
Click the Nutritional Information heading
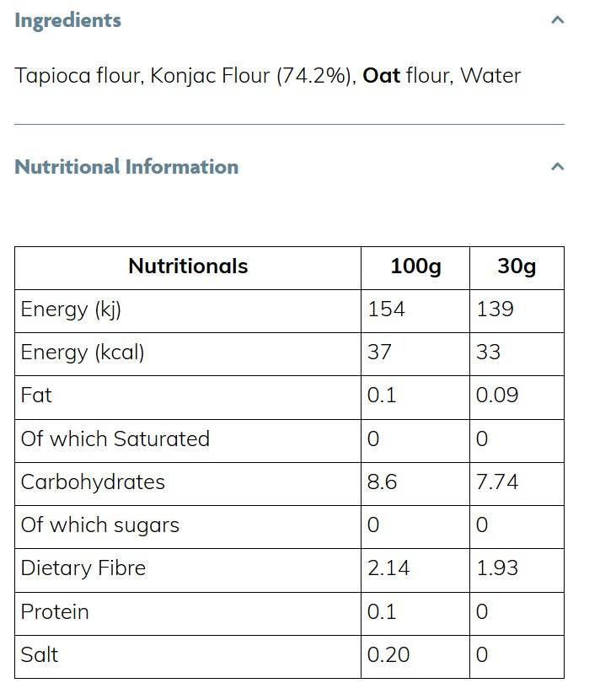tap(126, 167)
